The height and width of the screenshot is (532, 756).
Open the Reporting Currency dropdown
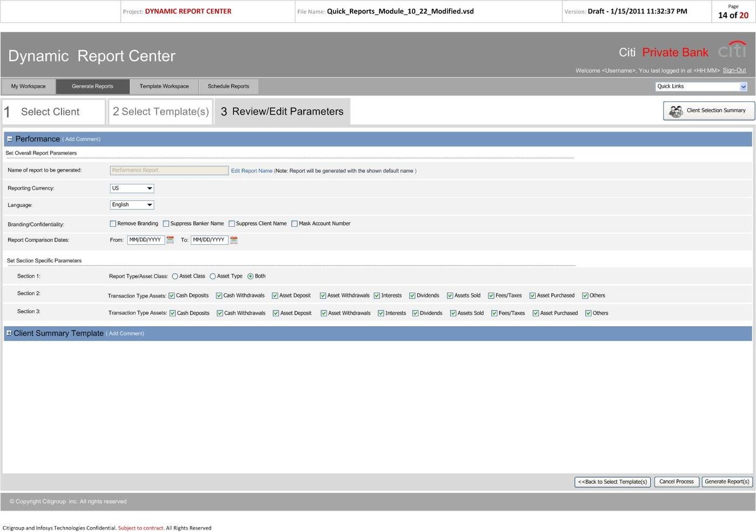[150, 188]
